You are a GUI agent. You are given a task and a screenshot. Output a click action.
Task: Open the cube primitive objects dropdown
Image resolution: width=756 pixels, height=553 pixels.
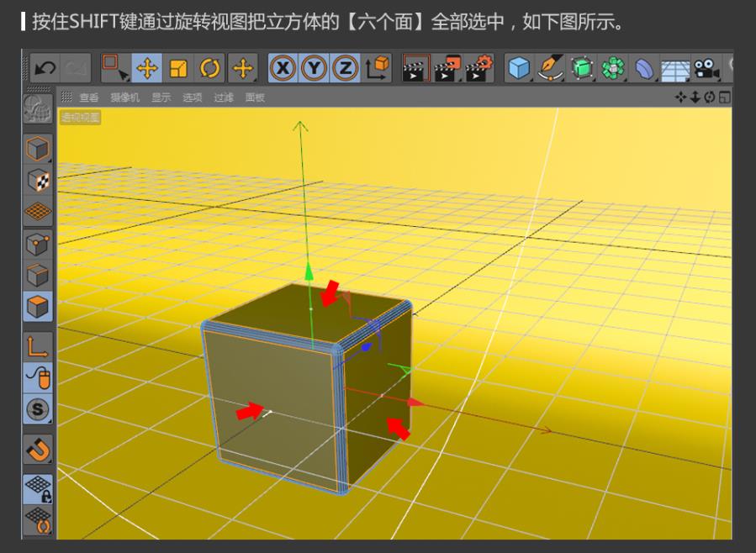pos(521,67)
